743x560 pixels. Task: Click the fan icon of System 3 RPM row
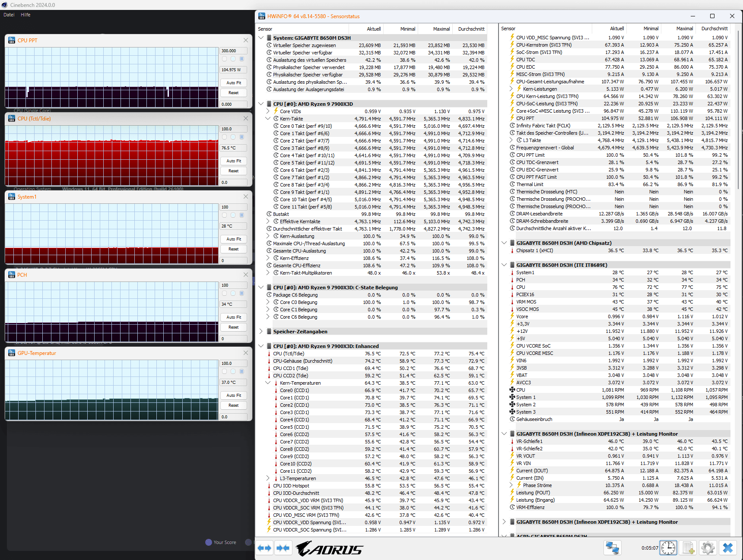pyautogui.click(x=512, y=412)
